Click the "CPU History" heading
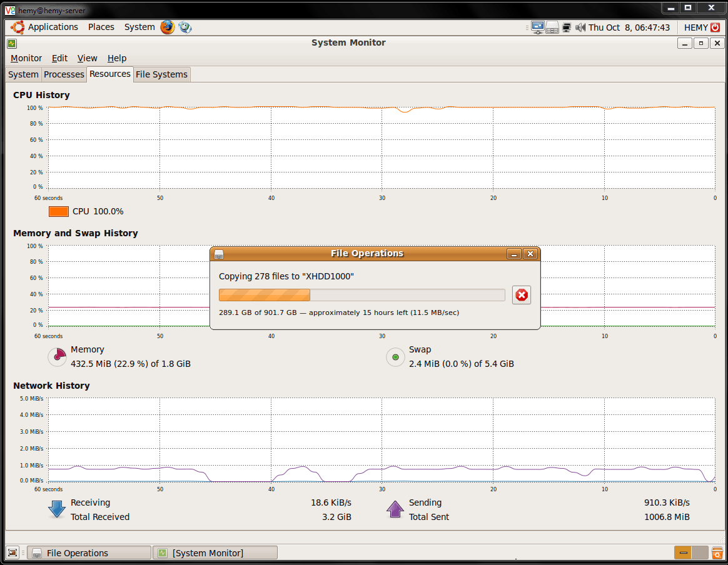 pos(41,95)
